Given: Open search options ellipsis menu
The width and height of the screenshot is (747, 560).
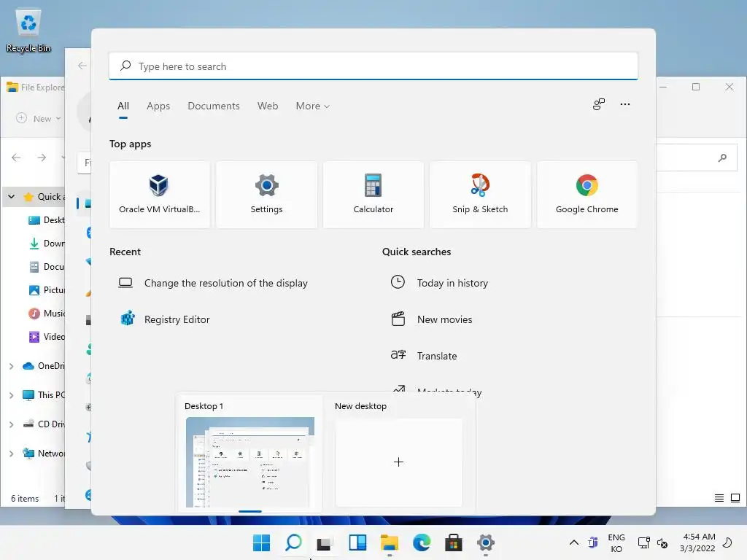Looking at the screenshot, I should coord(624,104).
